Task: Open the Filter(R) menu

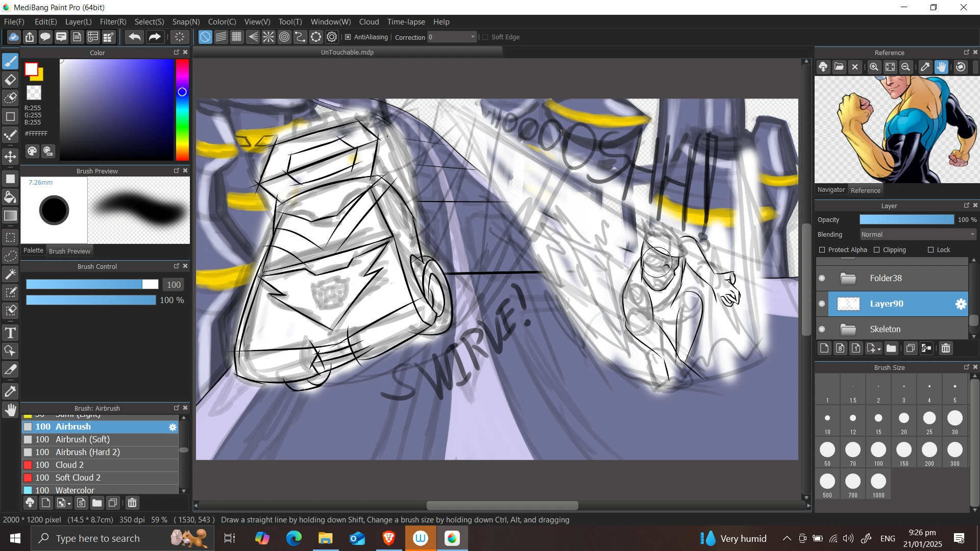Action: (113, 21)
